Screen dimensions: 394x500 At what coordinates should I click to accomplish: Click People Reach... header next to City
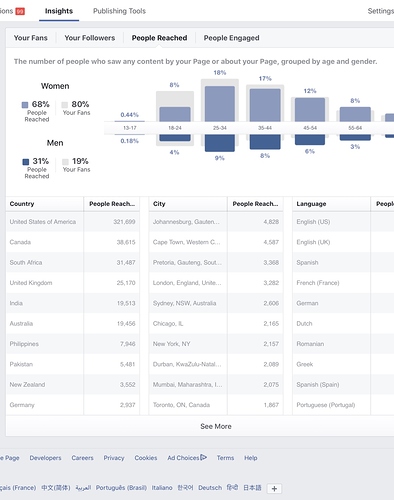tap(255, 204)
